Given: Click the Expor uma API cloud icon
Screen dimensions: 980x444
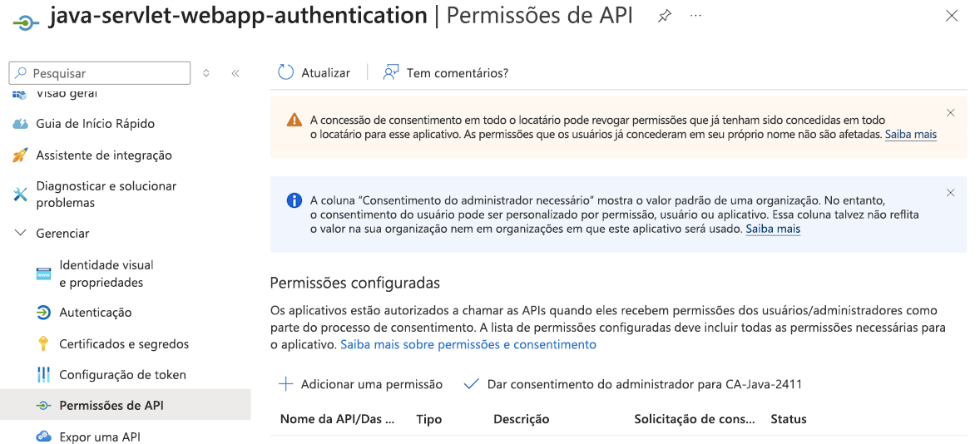Looking at the screenshot, I should coord(44,436).
